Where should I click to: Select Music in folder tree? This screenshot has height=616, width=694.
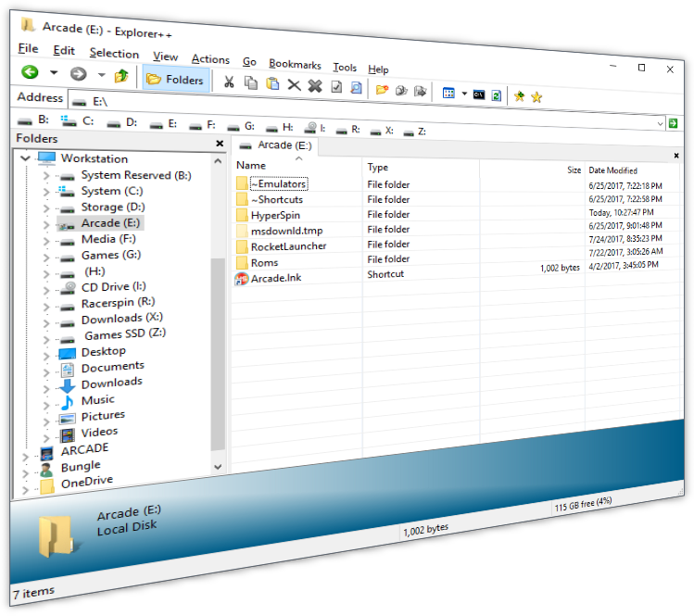[98, 400]
